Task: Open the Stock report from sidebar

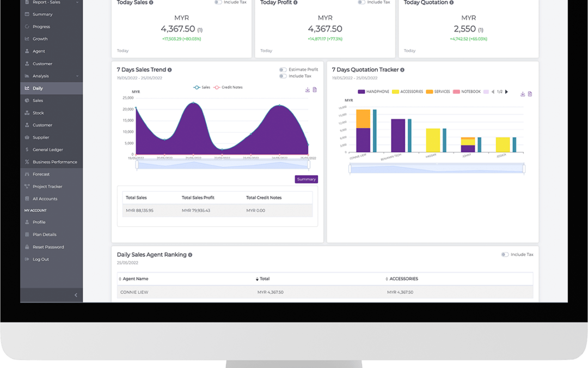Action: [38, 113]
